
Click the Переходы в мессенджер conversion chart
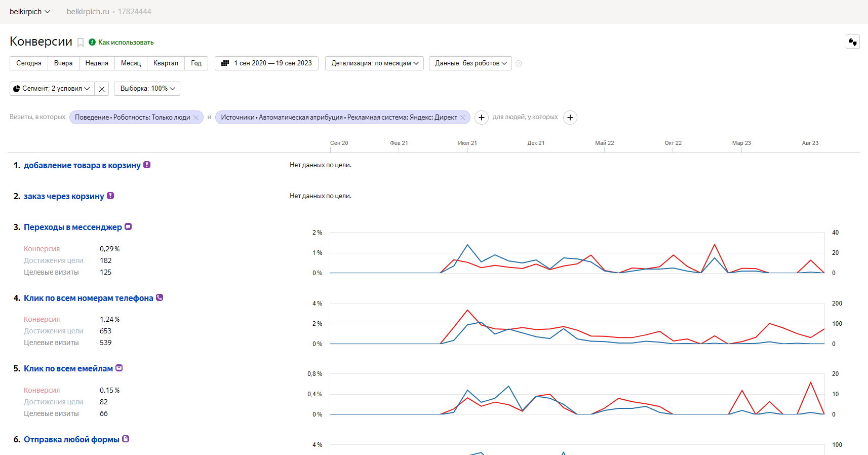click(577, 253)
